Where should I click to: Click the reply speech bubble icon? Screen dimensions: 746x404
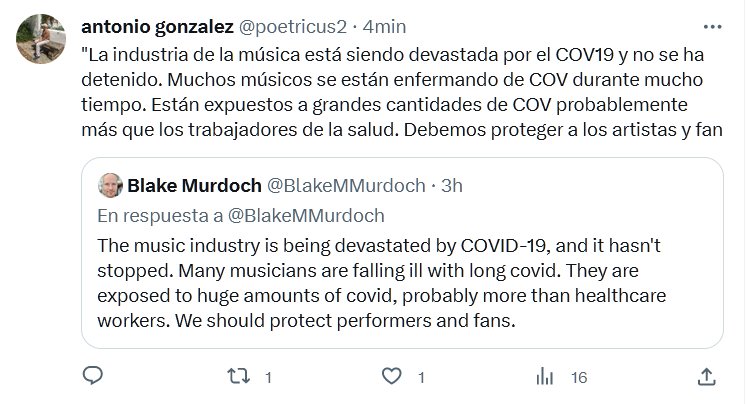[x=92, y=377]
